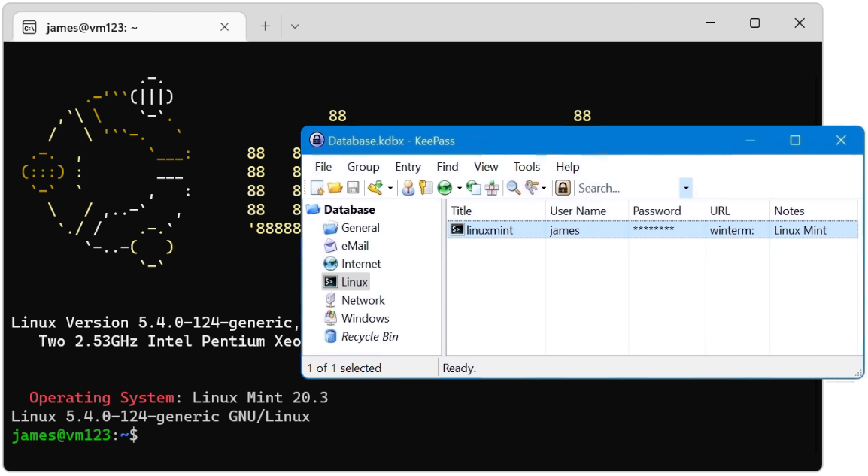Open the quick search history dropdown
Image resolution: width=868 pixels, height=476 pixels.
(685, 187)
